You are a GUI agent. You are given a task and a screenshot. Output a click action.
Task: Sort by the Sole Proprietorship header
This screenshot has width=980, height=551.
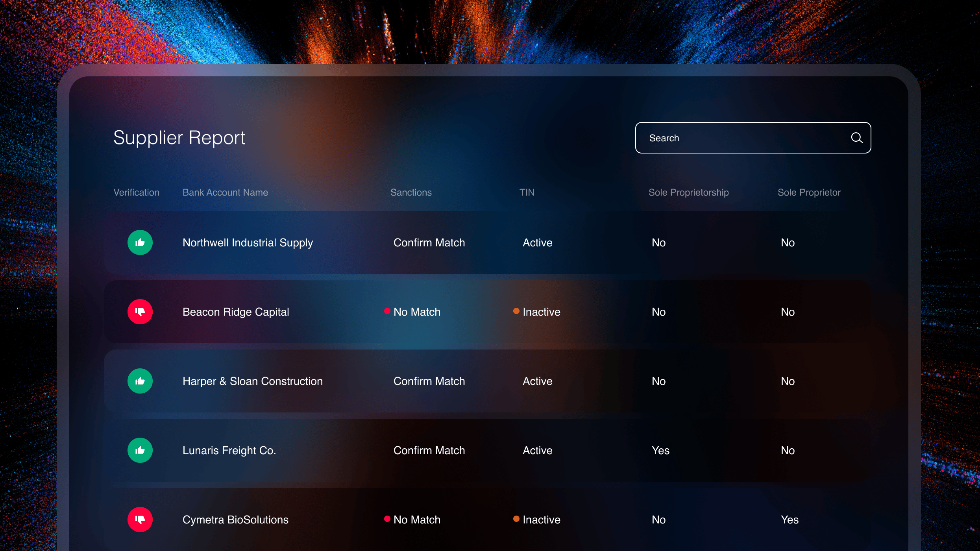point(689,192)
